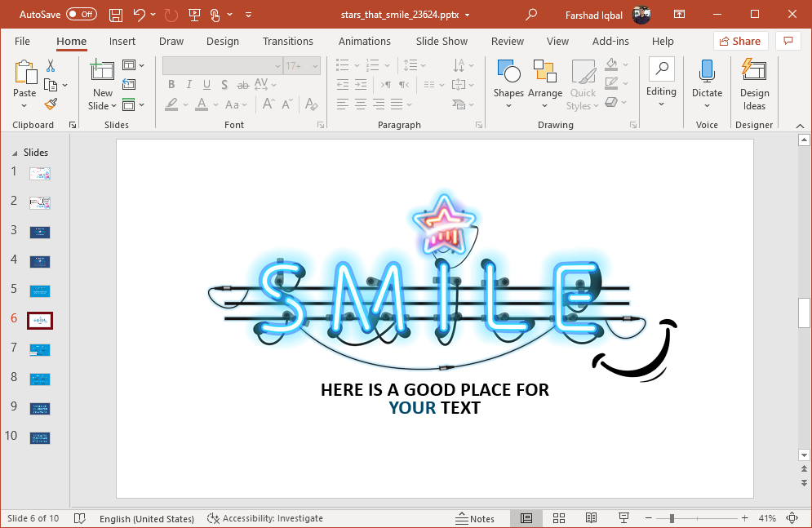
Task: Click the Format Painter brush icon
Action: pos(51,104)
